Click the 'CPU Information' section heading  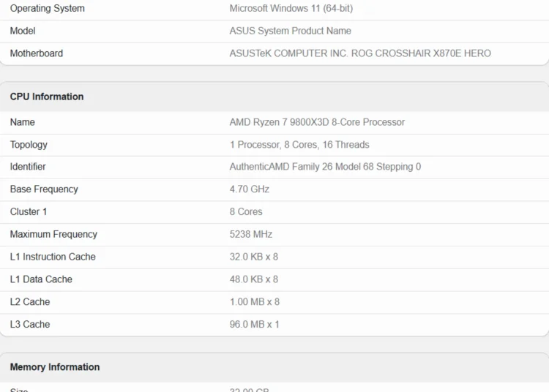pyautogui.click(x=47, y=97)
